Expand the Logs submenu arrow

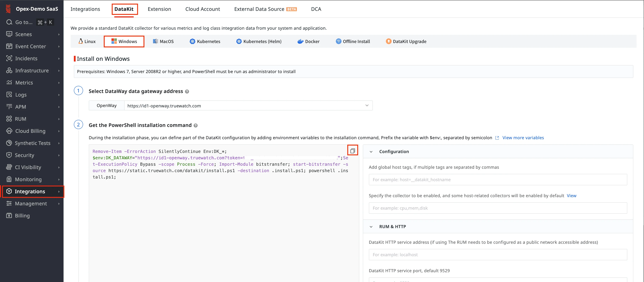(x=59, y=95)
